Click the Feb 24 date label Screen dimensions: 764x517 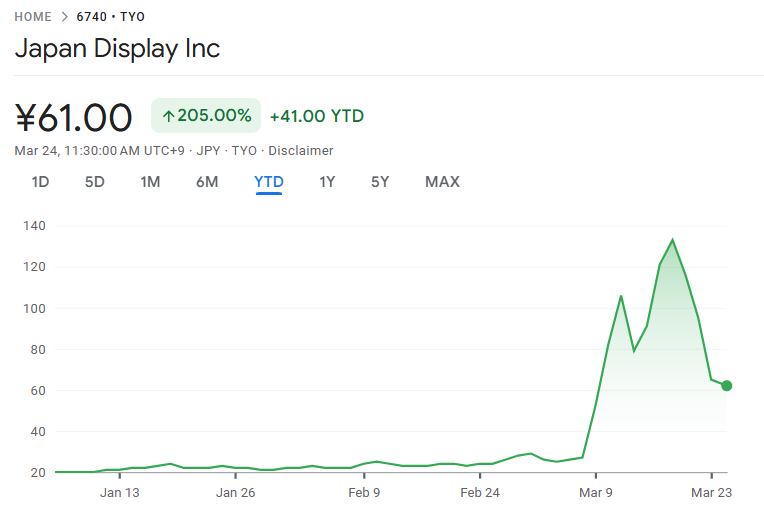[480, 492]
